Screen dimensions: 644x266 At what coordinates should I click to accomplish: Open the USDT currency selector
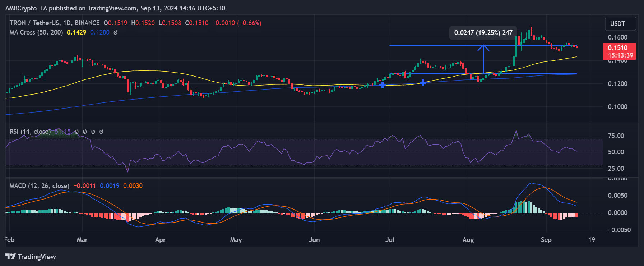(x=620, y=24)
